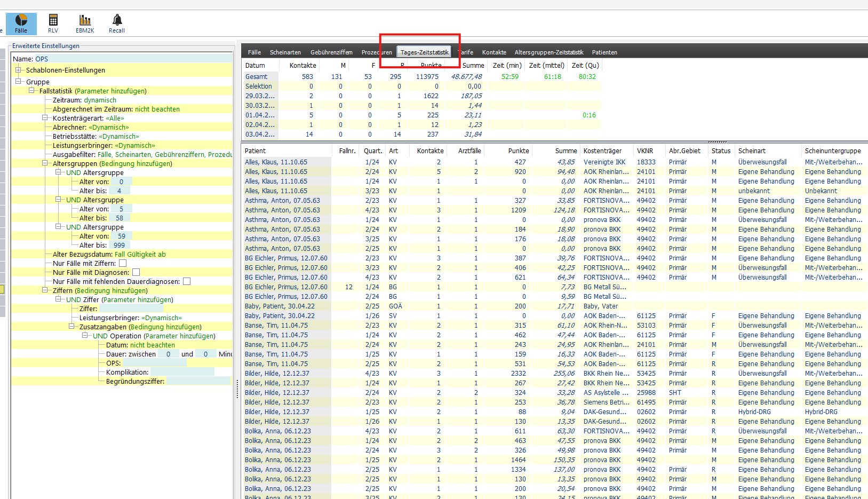
Task: Collapse the Ziffern tree section
Action: pos(45,290)
